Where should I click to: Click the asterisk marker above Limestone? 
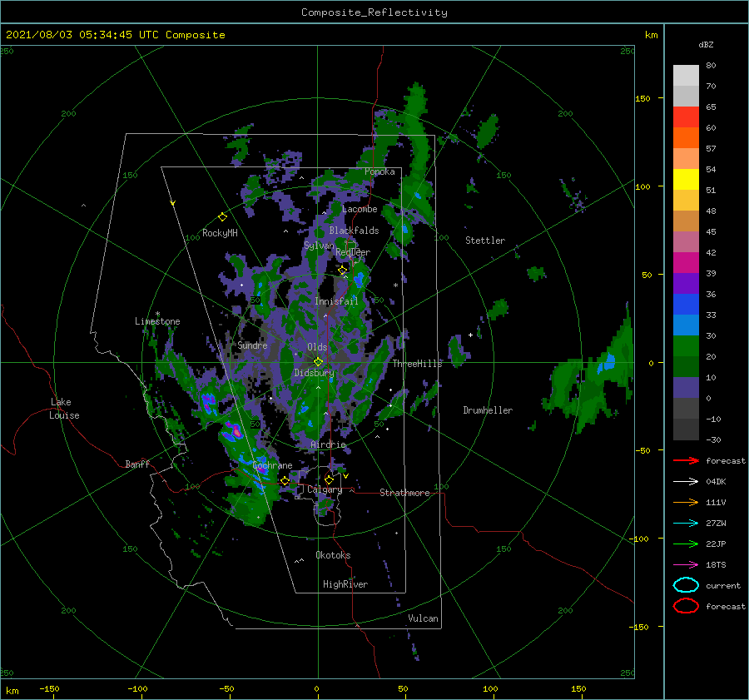[157, 314]
